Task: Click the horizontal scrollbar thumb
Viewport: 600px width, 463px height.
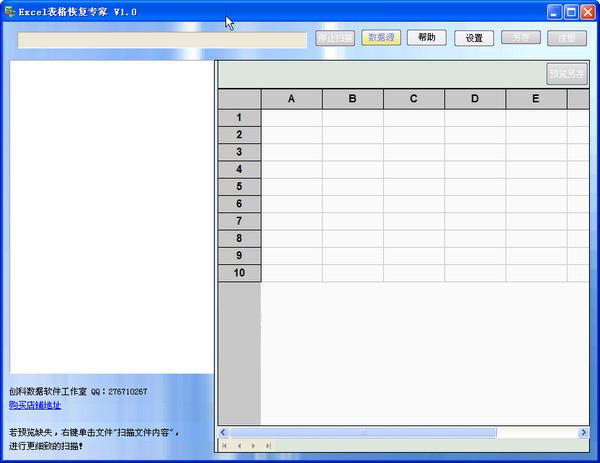Action: pos(363,432)
